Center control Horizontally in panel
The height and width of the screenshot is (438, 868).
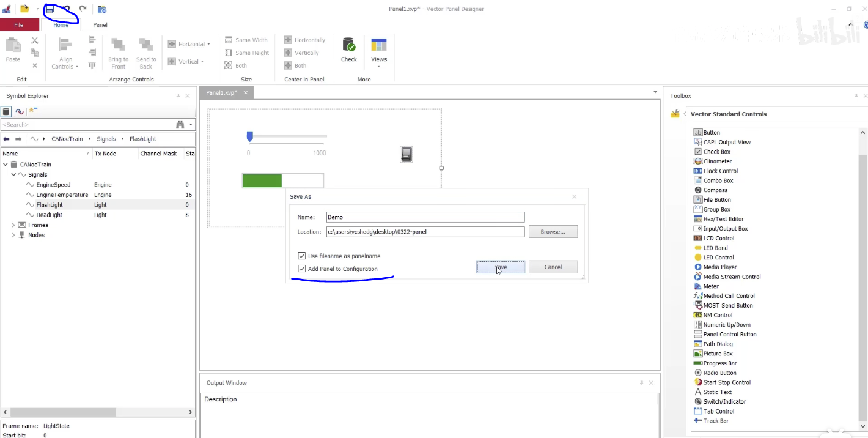pos(304,40)
